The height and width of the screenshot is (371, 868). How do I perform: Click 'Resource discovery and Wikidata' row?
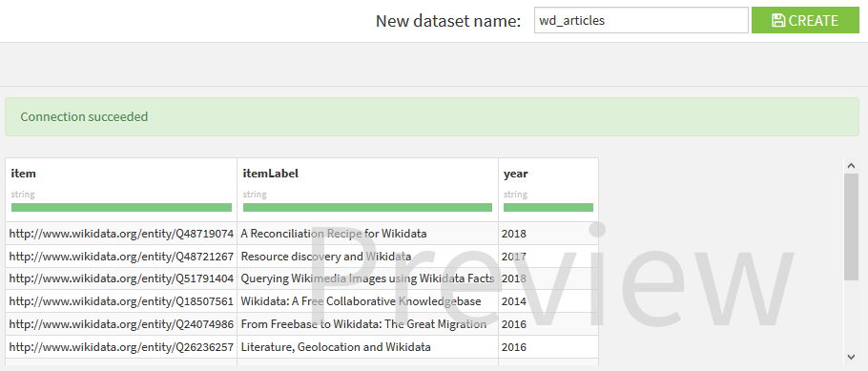301,257
